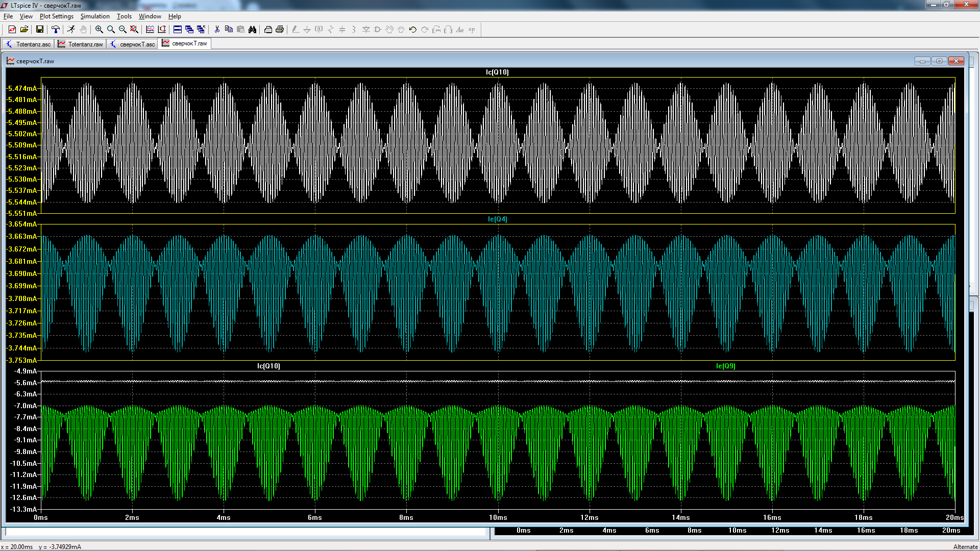The image size is (980, 551).
Task: Switch to the Totentanz.asc tab
Action: click(29, 44)
